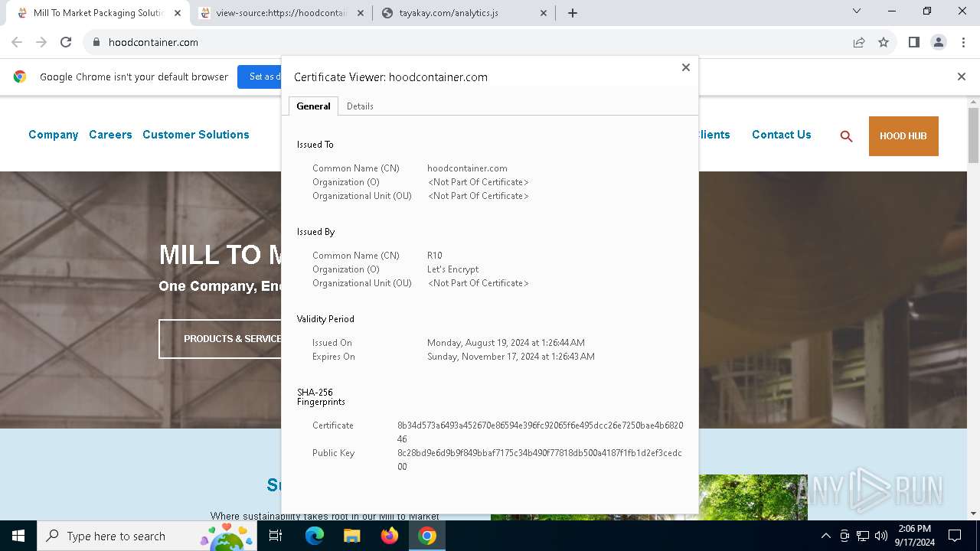
Task: Close the Certificate Viewer dialog
Action: 686,67
